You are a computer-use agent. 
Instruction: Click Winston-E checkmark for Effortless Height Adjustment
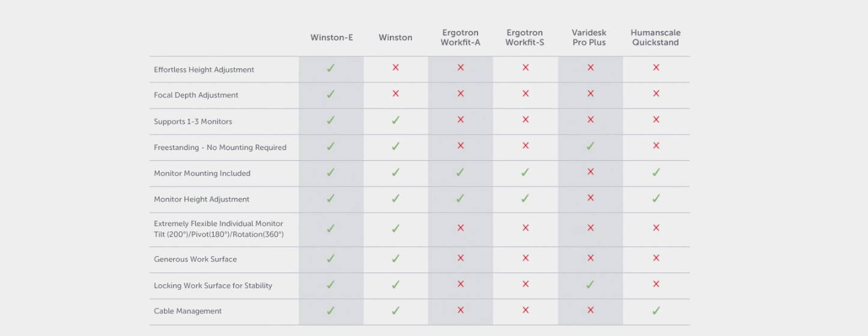click(x=330, y=68)
